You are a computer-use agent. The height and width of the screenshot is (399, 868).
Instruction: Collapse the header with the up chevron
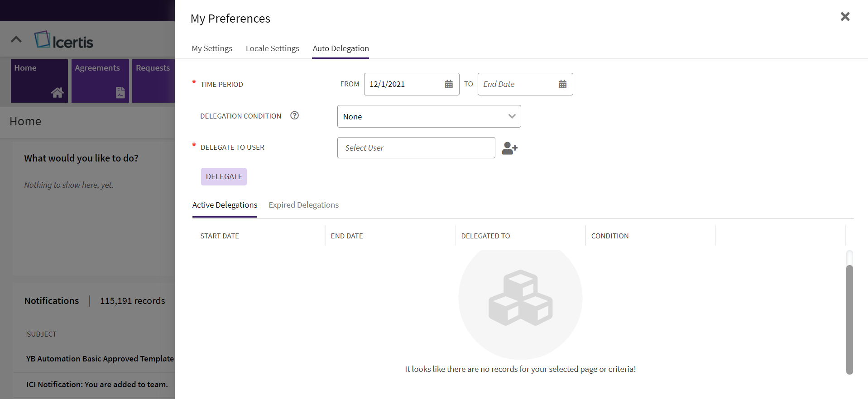(x=16, y=39)
